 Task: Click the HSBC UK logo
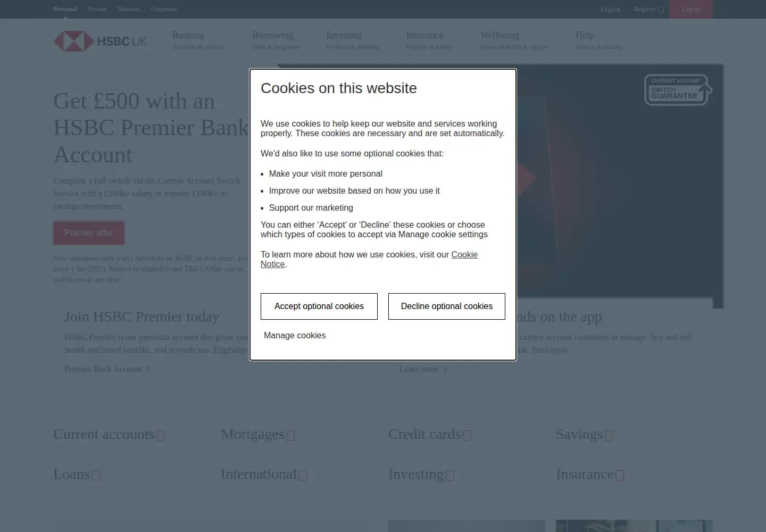click(101, 41)
